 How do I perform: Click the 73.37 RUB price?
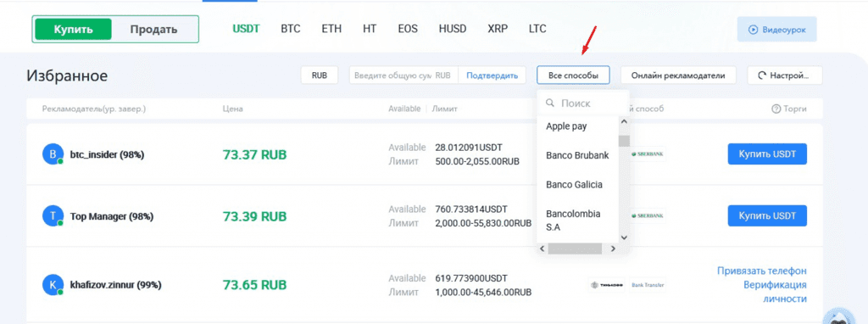[x=254, y=155]
